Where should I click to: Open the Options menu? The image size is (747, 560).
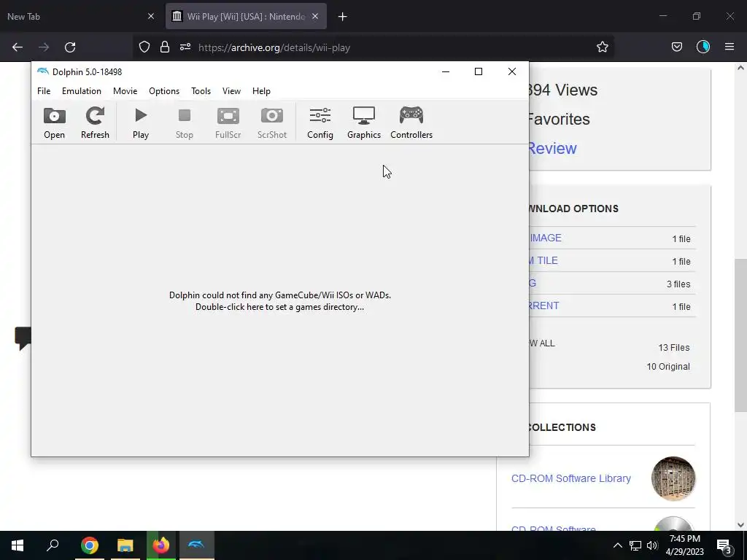pyautogui.click(x=164, y=91)
